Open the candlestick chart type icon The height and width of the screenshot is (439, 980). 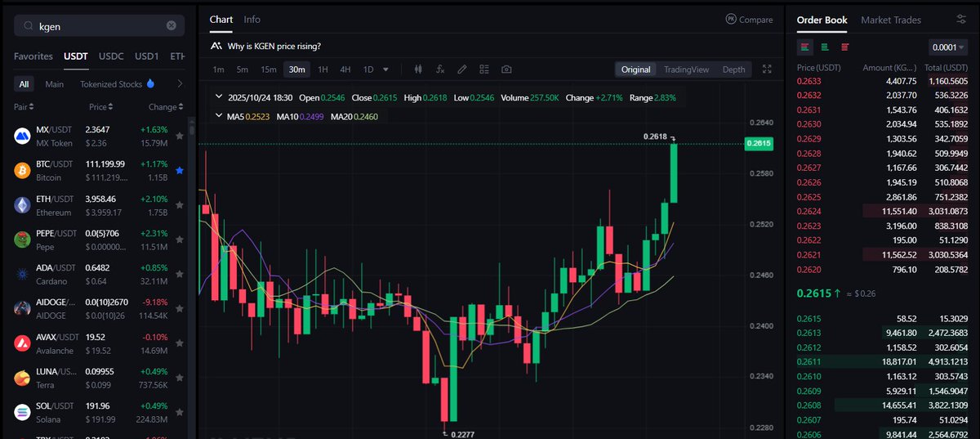(419, 69)
